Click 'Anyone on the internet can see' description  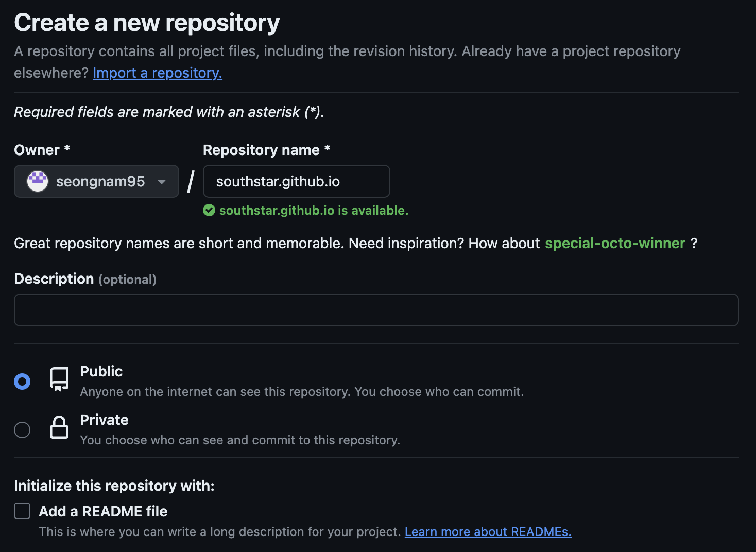click(x=302, y=392)
